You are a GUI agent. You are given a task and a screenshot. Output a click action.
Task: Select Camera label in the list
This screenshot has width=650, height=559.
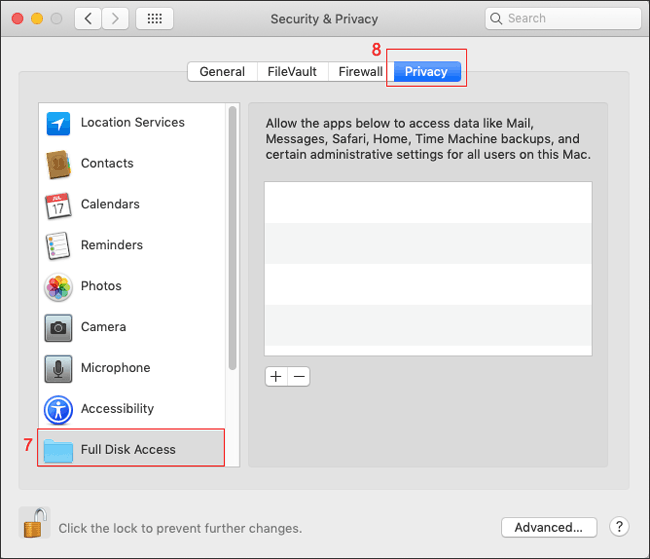[x=103, y=327]
